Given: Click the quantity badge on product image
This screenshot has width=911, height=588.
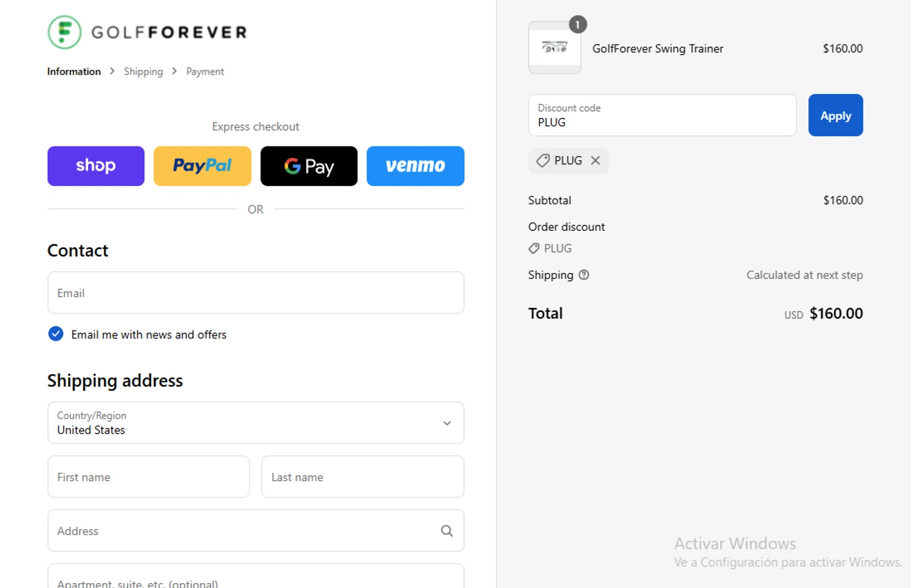Looking at the screenshot, I should (578, 25).
